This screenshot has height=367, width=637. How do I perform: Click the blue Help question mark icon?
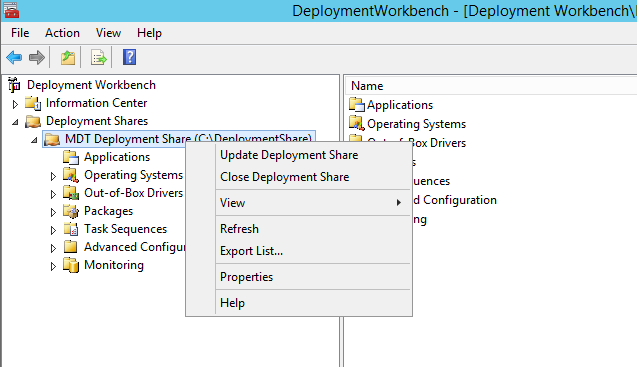pyautogui.click(x=129, y=57)
